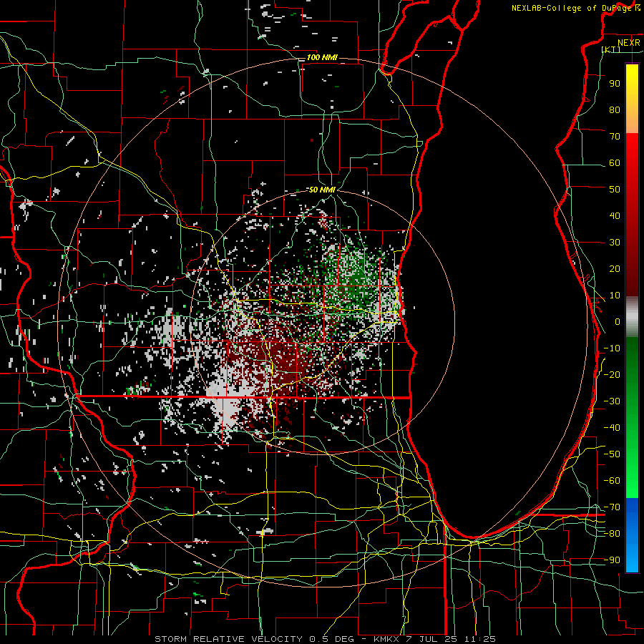
Task: Click the 7 JUL 25 date in the caption
Action: [432, 639]
